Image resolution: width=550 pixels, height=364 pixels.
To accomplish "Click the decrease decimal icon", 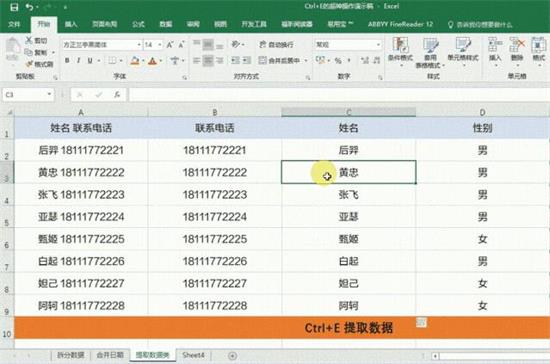I will coord(377,61).
